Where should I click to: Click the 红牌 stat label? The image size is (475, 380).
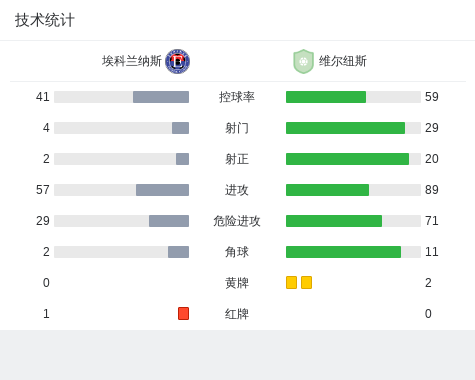[x=237, y=314]
